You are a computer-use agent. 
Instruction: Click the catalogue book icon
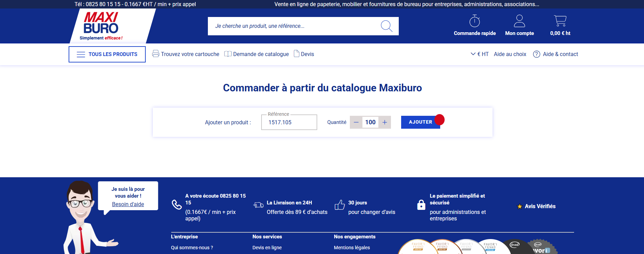click(x=228, y=54)
